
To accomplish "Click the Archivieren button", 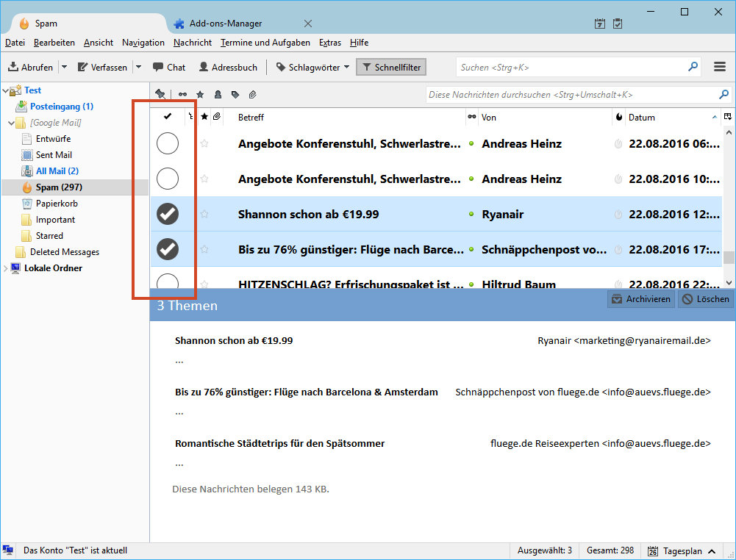I will (x=640, y=299).
